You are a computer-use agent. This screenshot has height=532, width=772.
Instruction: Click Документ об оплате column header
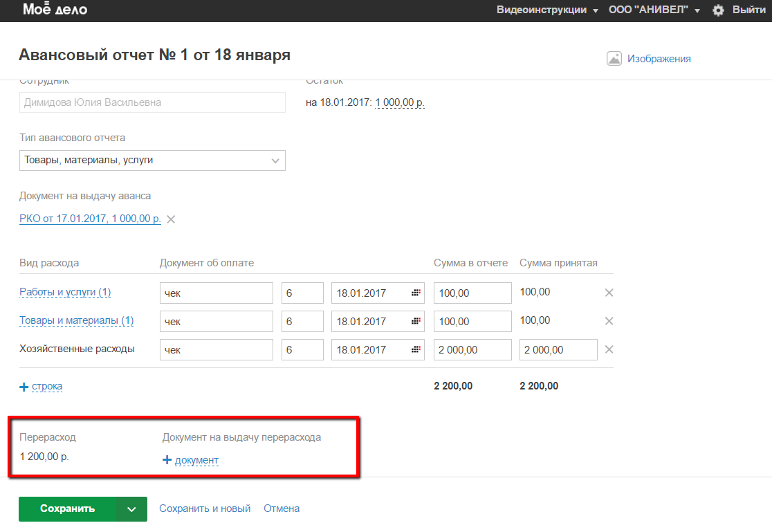[207, 263]
